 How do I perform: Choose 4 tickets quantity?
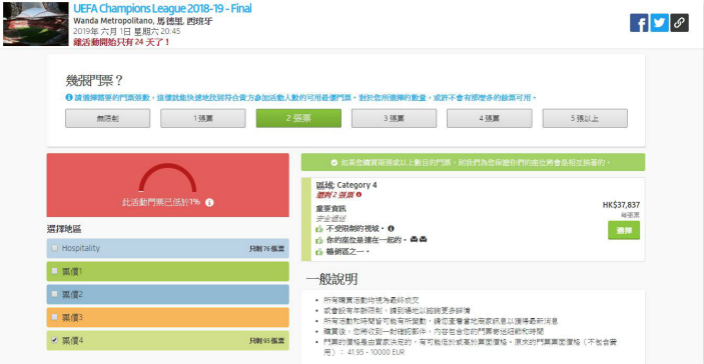coord(489,118)
